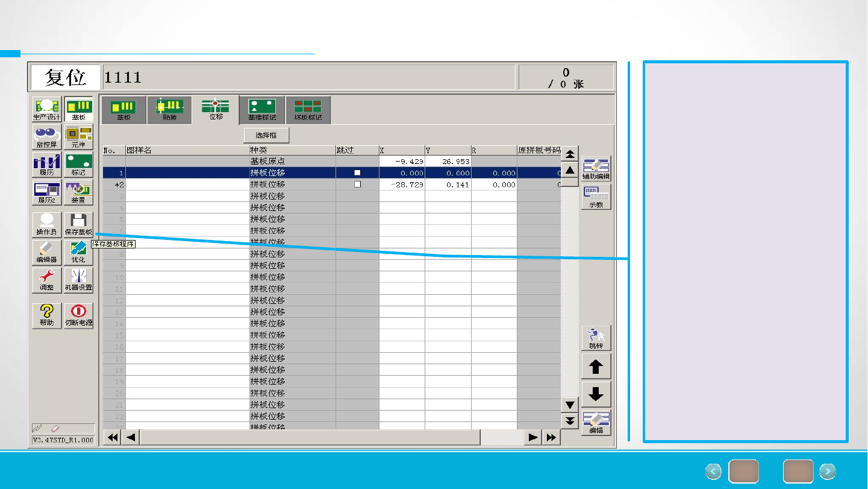Click the 图样名 cell of row *2
The width and height of the screenshot is (868, 489).
[187, 185]
